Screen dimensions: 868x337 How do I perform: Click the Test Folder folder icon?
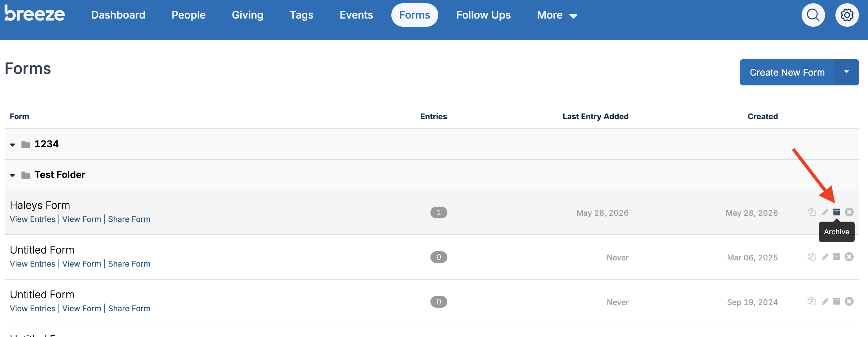tap(26, 175)
